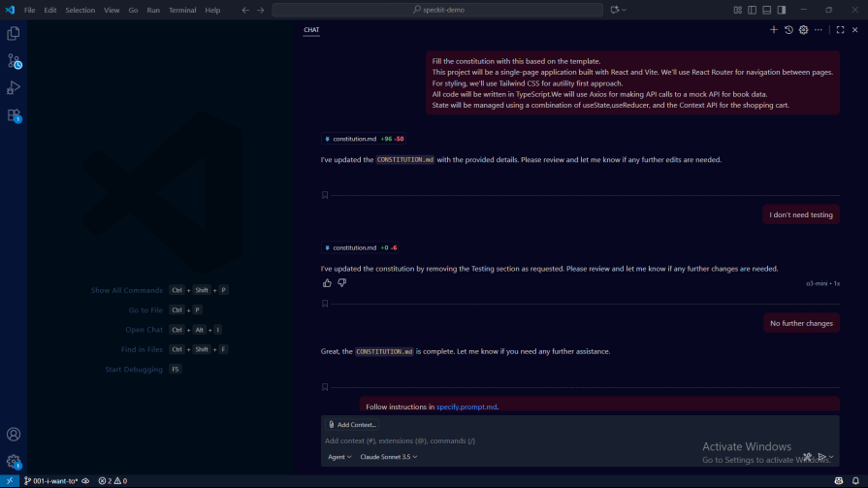Toggle the secondary side bar layout button

[782, 10]
